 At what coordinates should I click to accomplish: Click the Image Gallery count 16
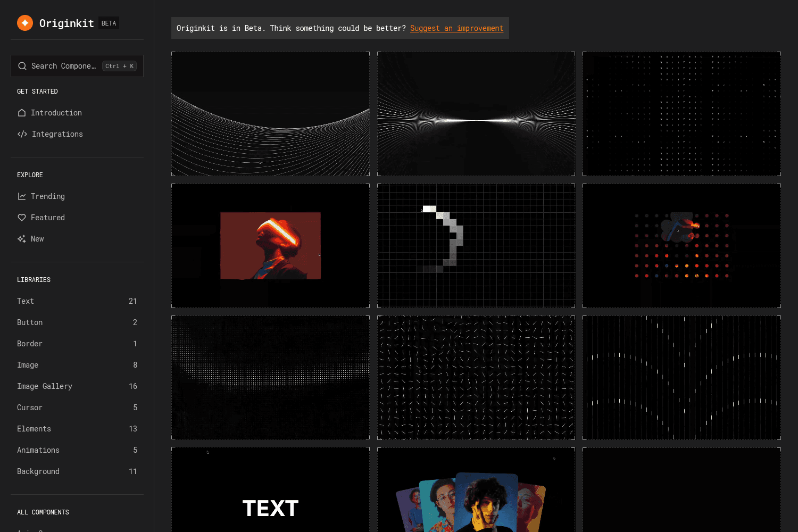click(133, 386)
